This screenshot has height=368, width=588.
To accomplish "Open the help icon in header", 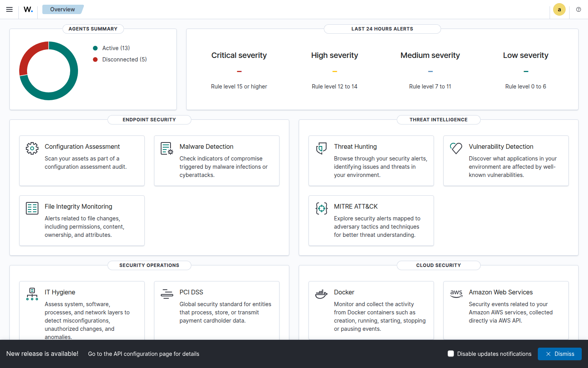I will [x=579, y=9].
